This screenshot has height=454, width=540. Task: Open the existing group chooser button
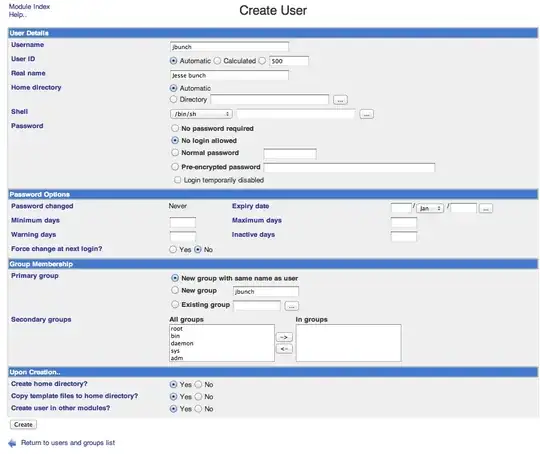pos(292,306)
